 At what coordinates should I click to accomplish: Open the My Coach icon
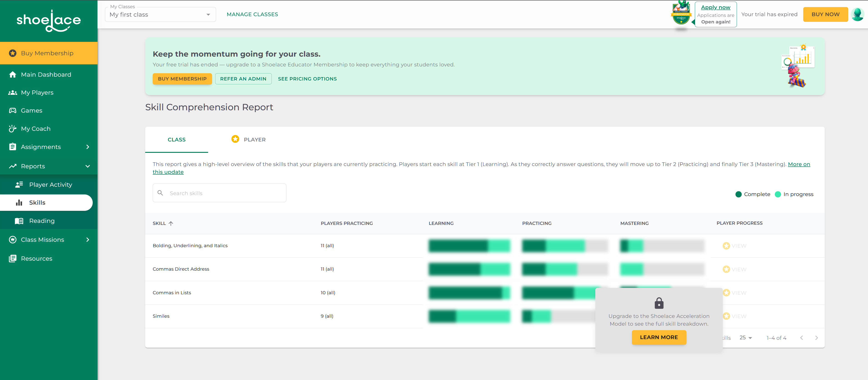pos(13,128)
